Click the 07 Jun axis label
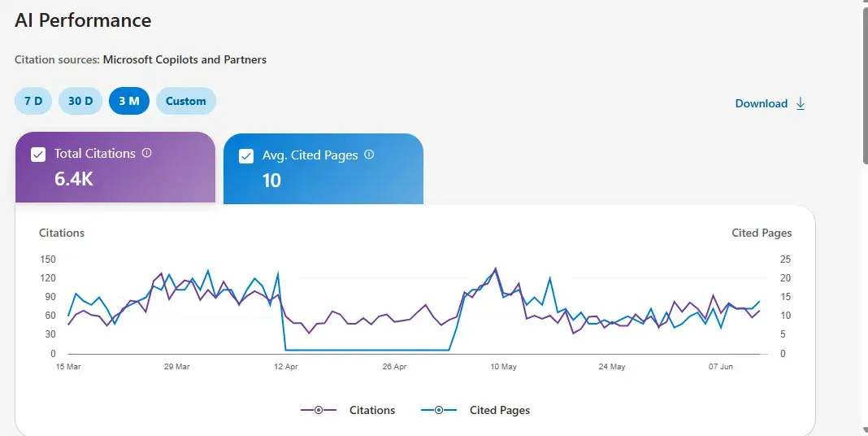 point(722,367)
